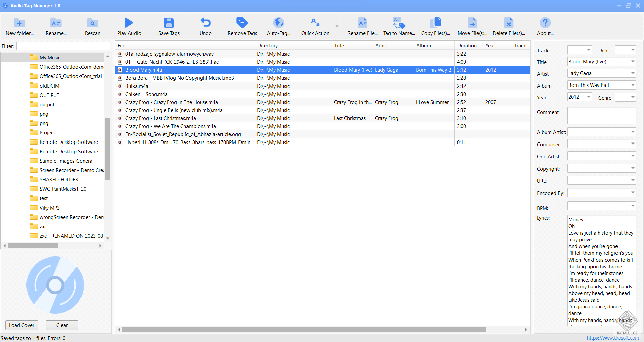This screenshot has height=342, width=644.
Task: Click the file list horizontal scrollbar
Action: click(x=304, y=329)
